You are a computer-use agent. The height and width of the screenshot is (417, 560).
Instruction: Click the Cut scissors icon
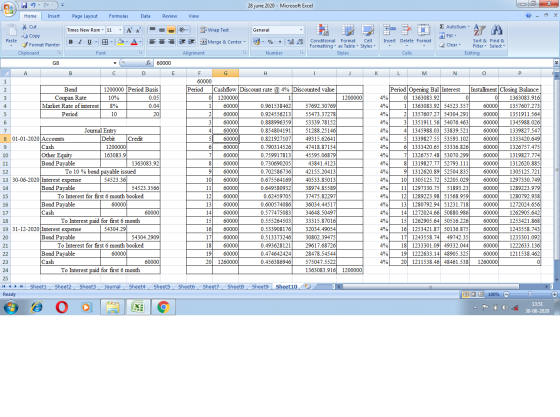click(x=25, y=27)
